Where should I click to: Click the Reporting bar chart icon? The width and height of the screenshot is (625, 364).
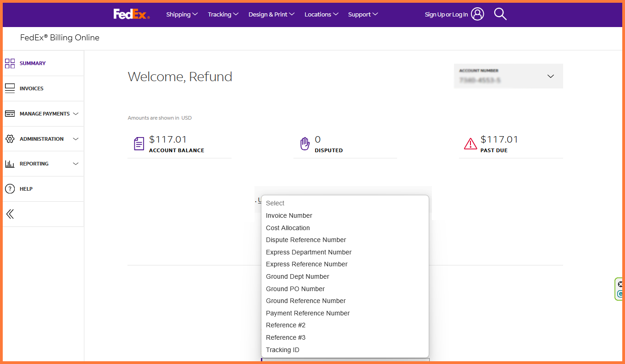(10, 164)
